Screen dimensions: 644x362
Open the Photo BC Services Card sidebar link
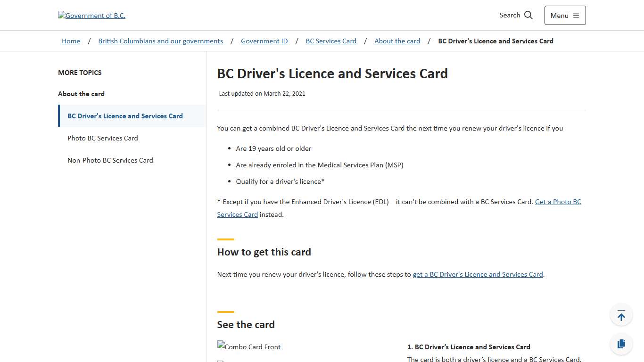point(102,138)
